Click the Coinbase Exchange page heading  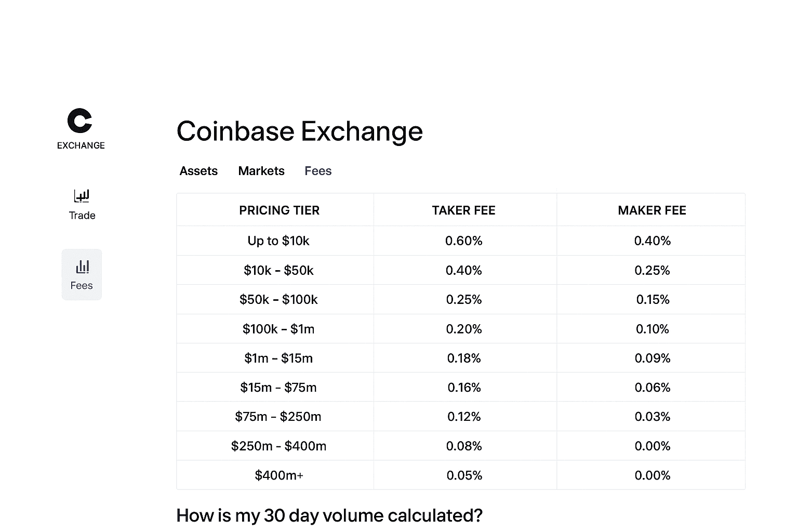pos(300,131)
